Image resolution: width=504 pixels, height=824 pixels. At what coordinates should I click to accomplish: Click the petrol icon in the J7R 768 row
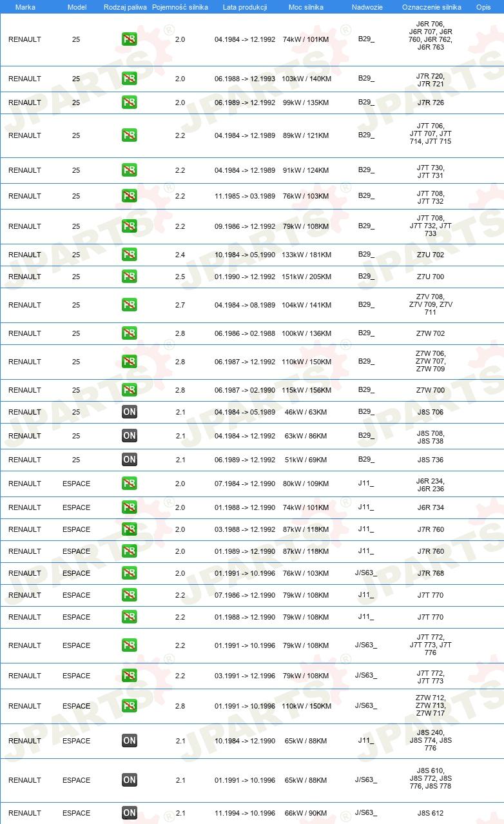130,573
